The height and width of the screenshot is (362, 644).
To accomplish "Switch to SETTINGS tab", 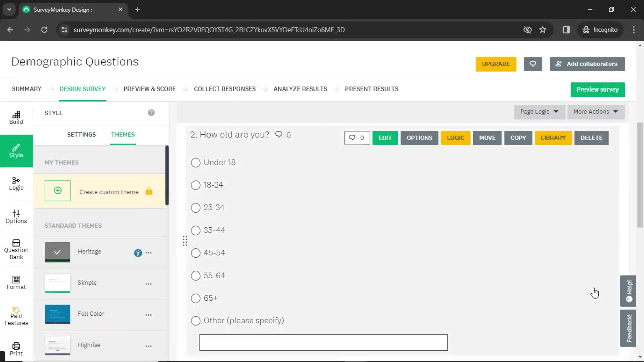I will click(x=81, y=134).
